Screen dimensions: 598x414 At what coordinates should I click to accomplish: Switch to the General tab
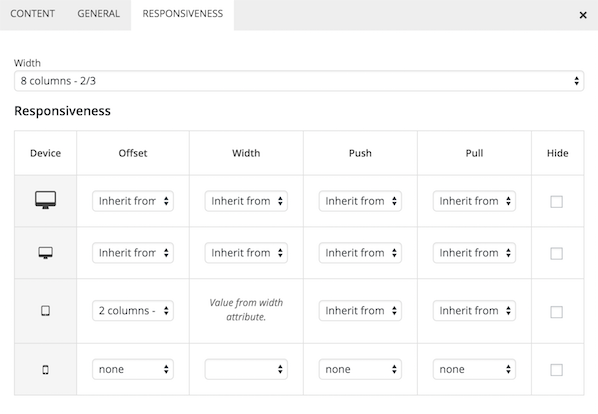(98, 14)
